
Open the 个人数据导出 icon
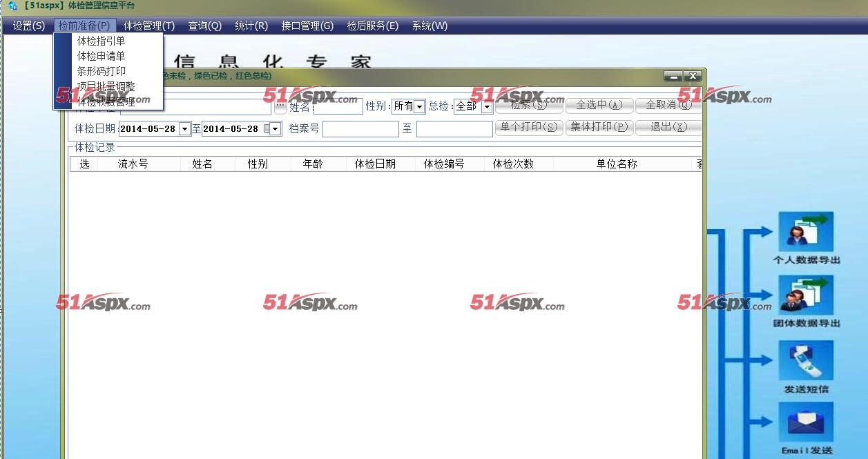point(806,232)
